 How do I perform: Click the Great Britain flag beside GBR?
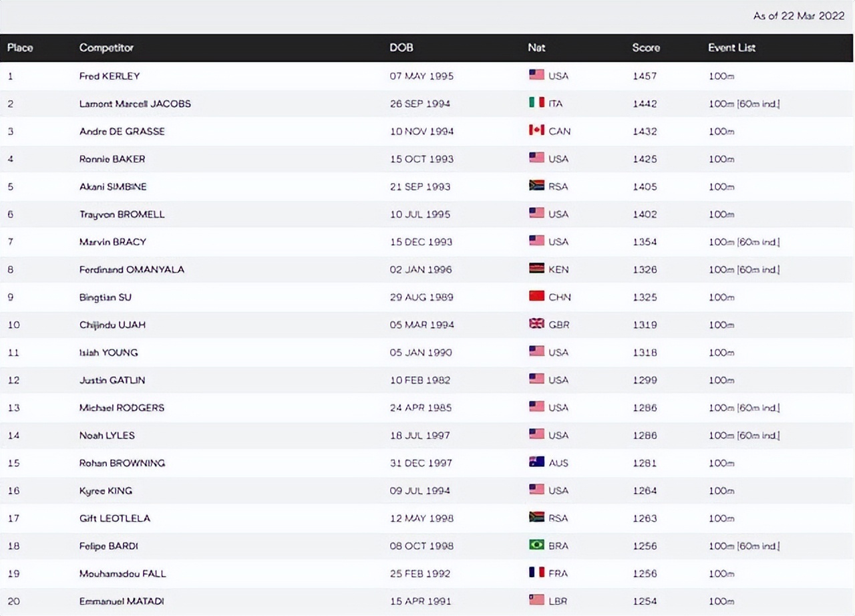536,324
